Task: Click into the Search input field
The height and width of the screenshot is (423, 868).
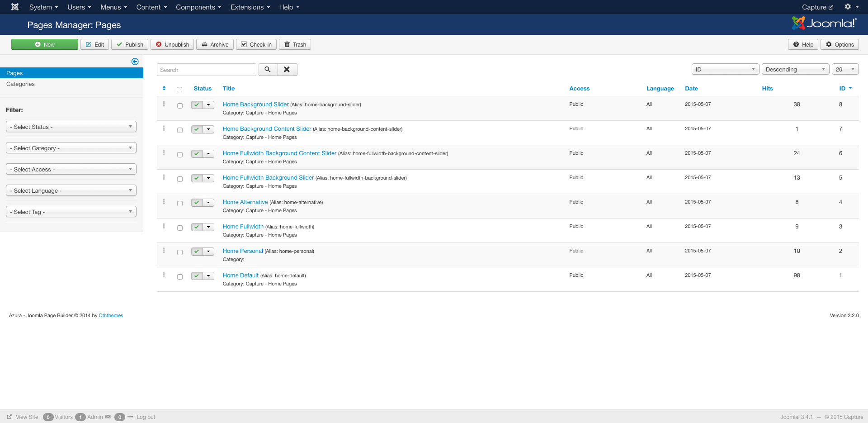Action: pos(207,70)
